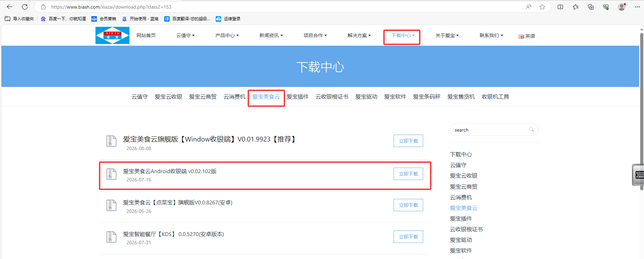Download 爱宝美食云旗舰版 Window收银端 via 立即下载
Image resolution: width=644 pixels, height=259 pixels.
pos(408,141)
